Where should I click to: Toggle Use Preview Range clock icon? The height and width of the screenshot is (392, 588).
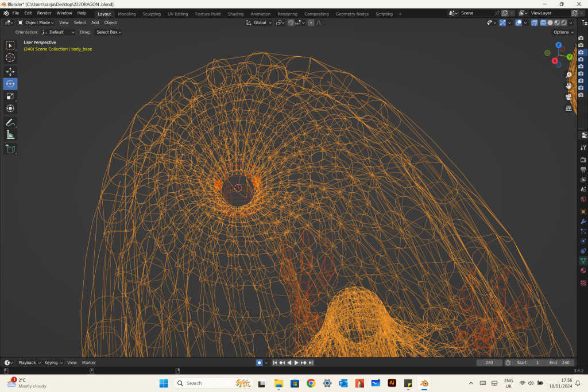508,363
